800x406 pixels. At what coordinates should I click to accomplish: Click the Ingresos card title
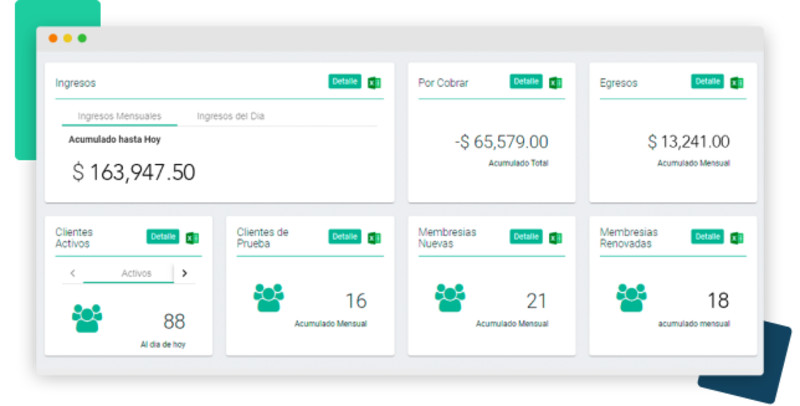click(x=76, y=83)
